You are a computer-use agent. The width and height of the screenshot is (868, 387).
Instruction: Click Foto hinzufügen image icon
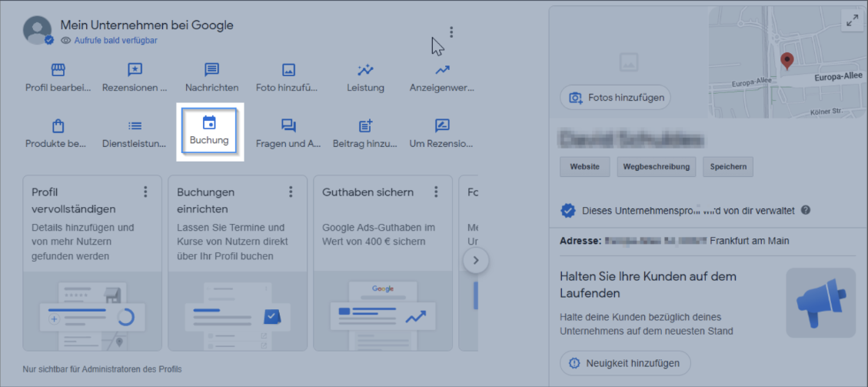288,70
